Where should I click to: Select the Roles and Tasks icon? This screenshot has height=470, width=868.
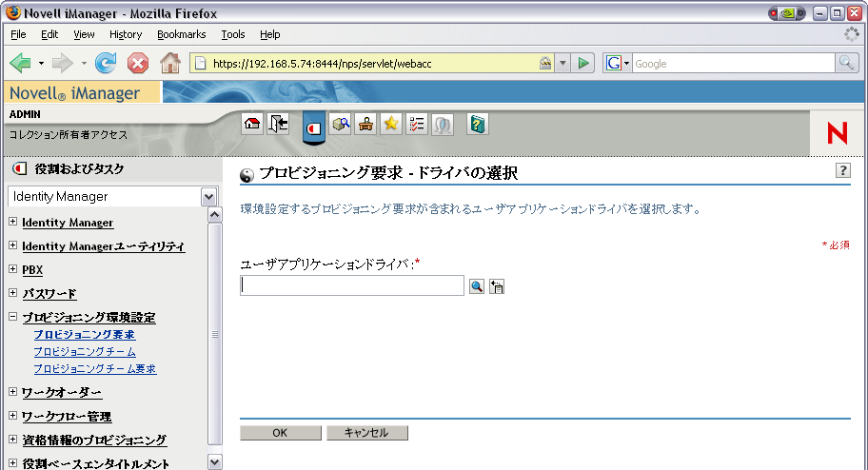click(314, 128)
